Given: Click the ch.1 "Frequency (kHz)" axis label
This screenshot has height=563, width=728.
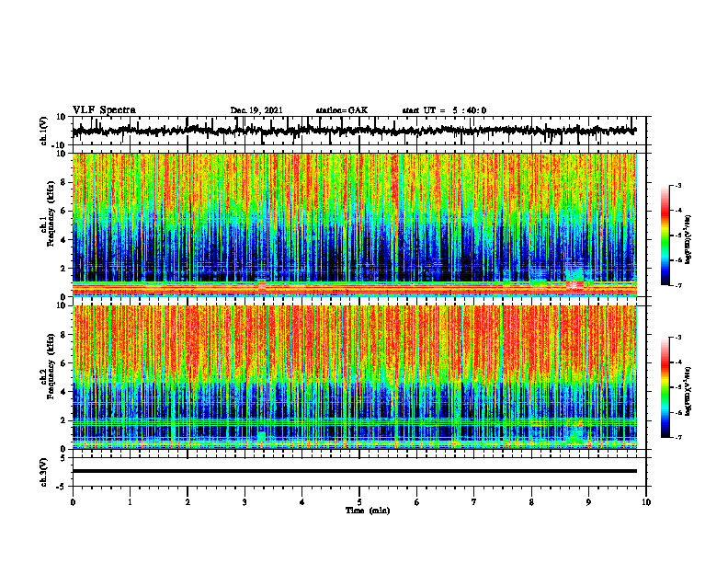Looking at the screenshot, I should (x=51, y=213).
